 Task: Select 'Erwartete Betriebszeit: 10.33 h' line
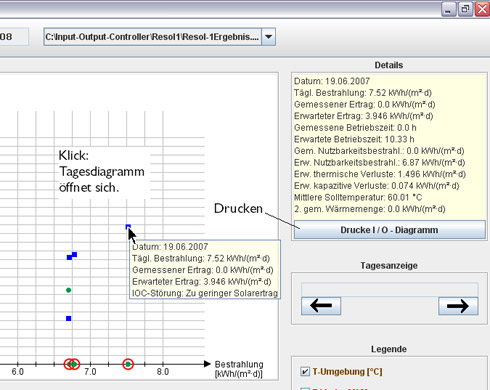click(x=354, y=139)
